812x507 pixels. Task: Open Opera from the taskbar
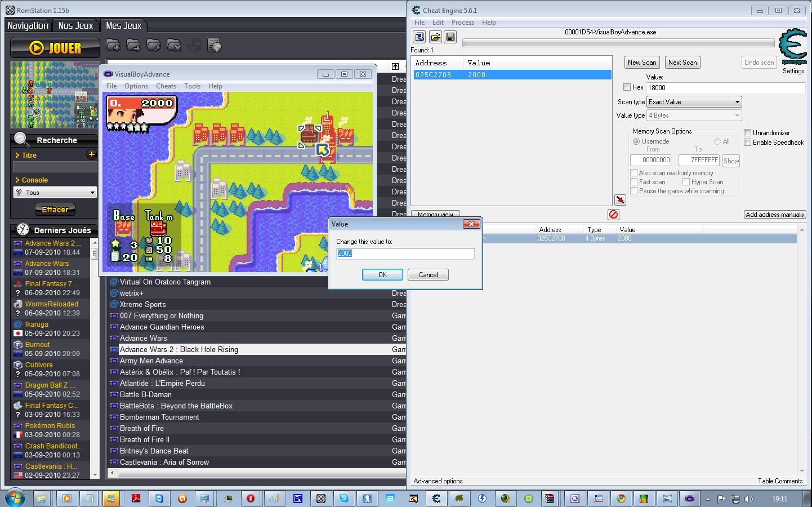[251, 499]
